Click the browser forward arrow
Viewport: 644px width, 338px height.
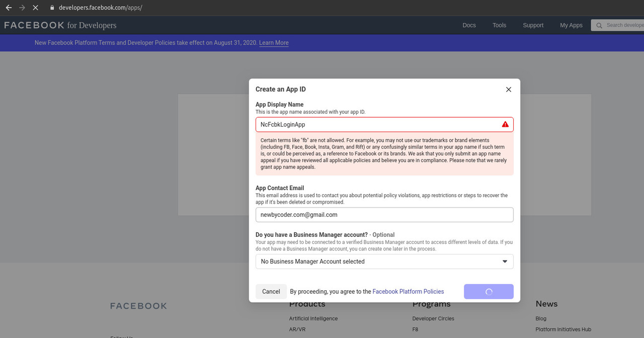[x=22, y=8]
